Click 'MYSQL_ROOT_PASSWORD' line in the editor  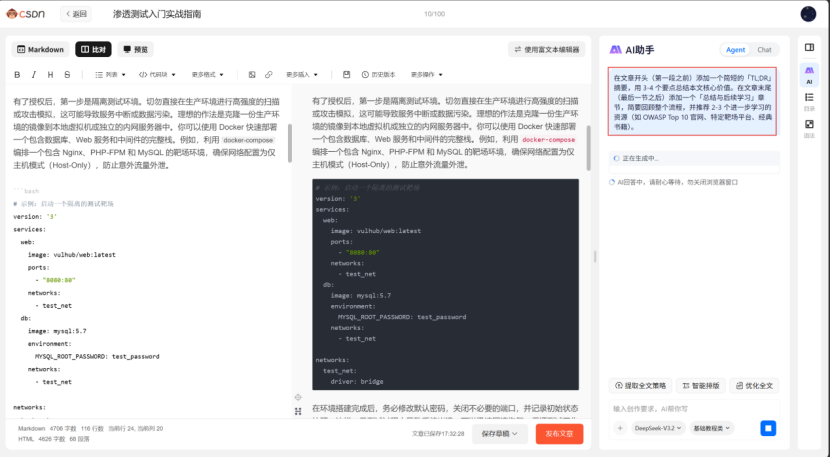click(97, 356)
